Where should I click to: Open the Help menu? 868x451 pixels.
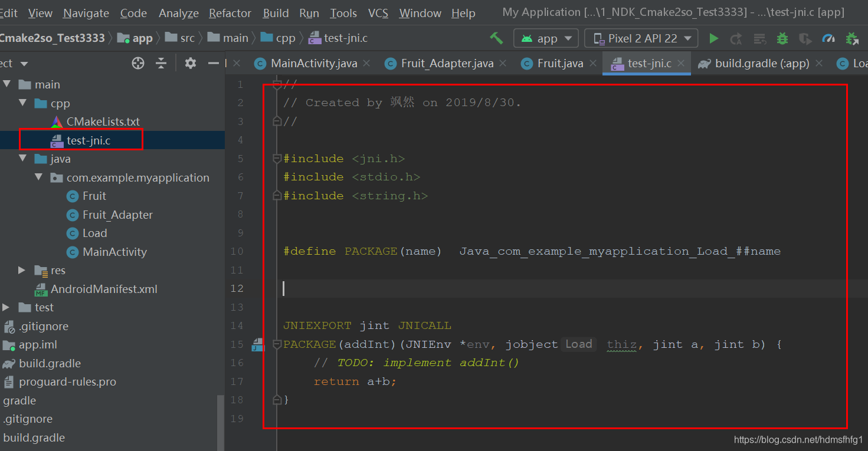tap(463, 13)
